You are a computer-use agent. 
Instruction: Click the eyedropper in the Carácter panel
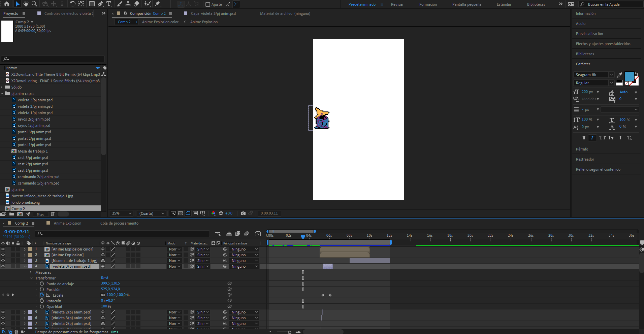[619, 75]
